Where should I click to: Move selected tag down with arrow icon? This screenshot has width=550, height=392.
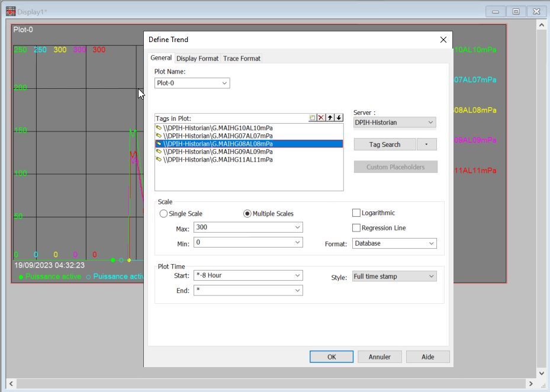point(339,118)
